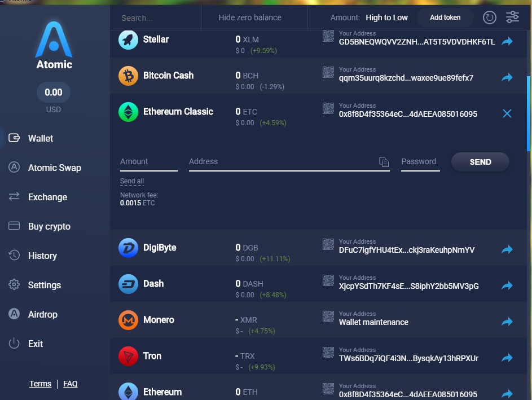Image resolution: width=532 pixels, height=400 pixels.
Task: Click the Send all link
Action: pyautogui.click(x=132, y=181)
